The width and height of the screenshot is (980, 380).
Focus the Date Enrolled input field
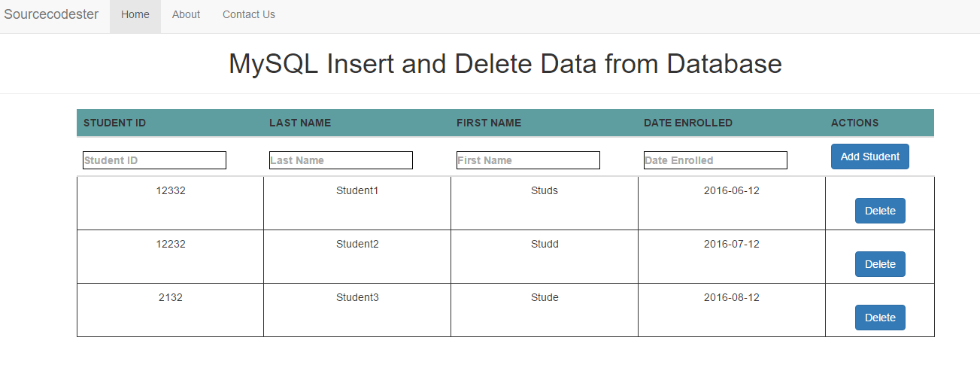715,160
